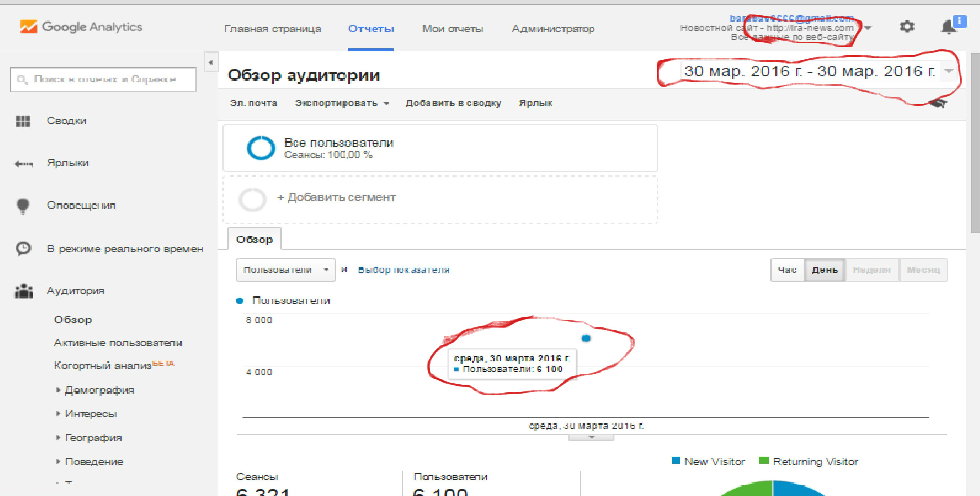Expand the География tree item
This screenshot has height=496, width=980.
[58, 437]
